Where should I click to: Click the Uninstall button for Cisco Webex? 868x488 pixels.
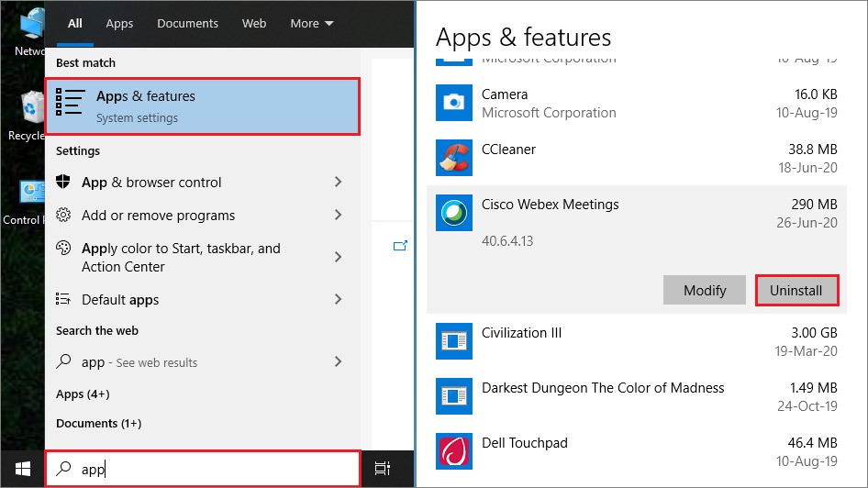click(796, 290)
